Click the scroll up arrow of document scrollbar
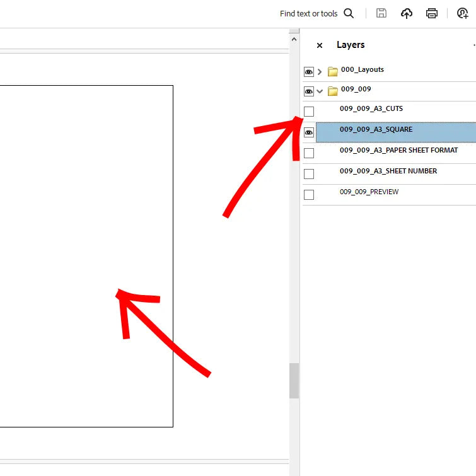 click(x=294, y=39)
